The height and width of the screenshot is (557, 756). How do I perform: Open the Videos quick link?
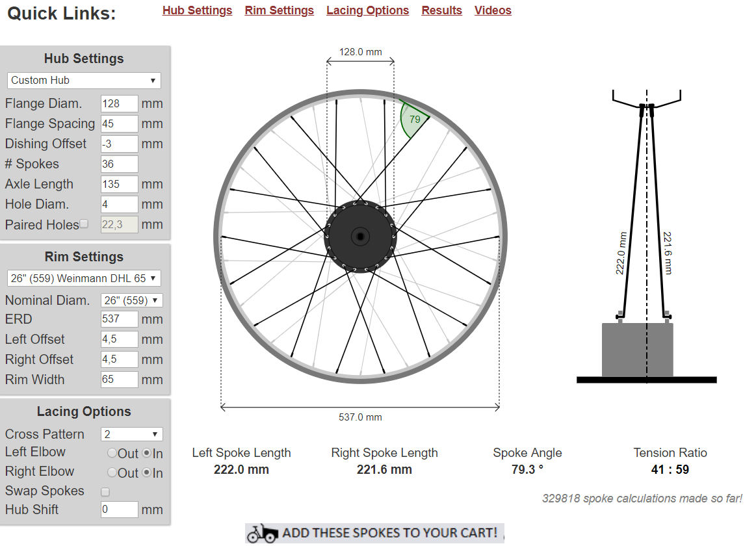(x=493, y=10)
